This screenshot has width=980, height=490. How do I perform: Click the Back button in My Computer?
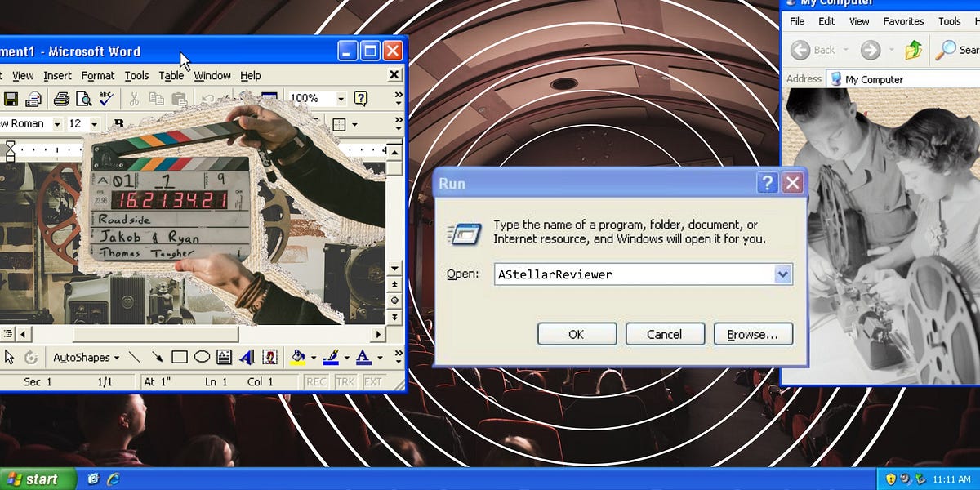(x=812, y=50)
